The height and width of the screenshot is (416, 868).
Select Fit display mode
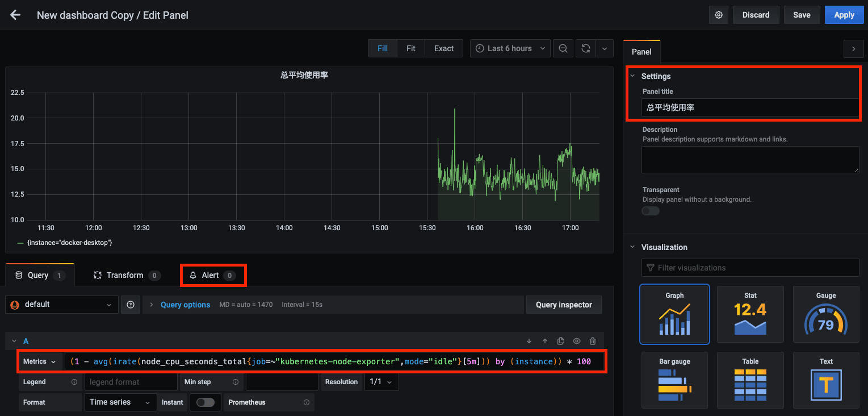pos(411,48)
